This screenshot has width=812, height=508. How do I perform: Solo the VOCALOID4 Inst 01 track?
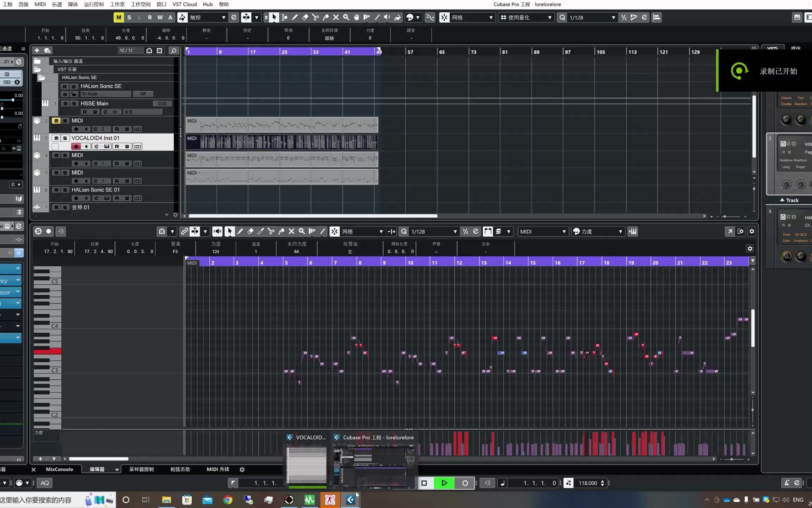tap(65, 138)
